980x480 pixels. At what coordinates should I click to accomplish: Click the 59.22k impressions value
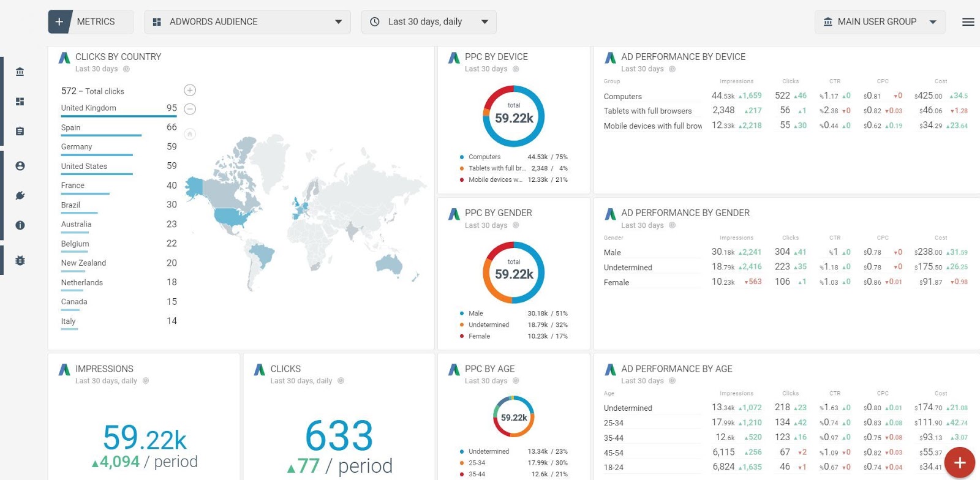(145, 438)
